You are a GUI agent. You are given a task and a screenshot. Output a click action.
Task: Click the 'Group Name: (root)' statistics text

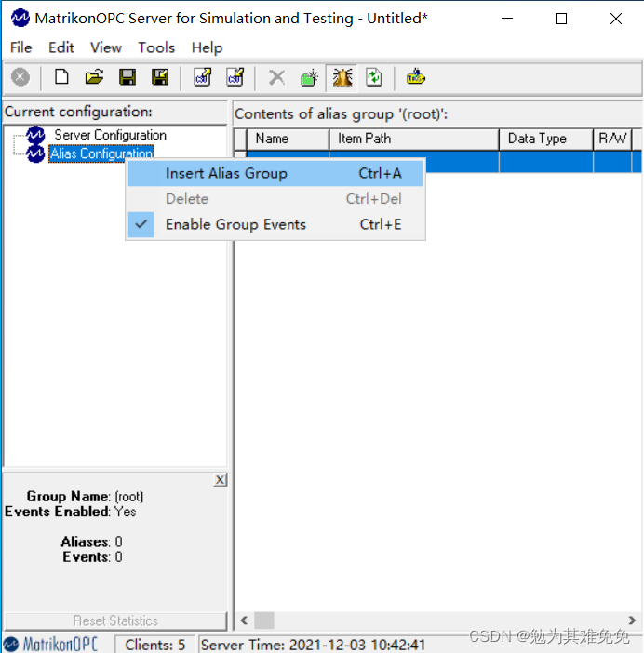(x=85, y=497)
